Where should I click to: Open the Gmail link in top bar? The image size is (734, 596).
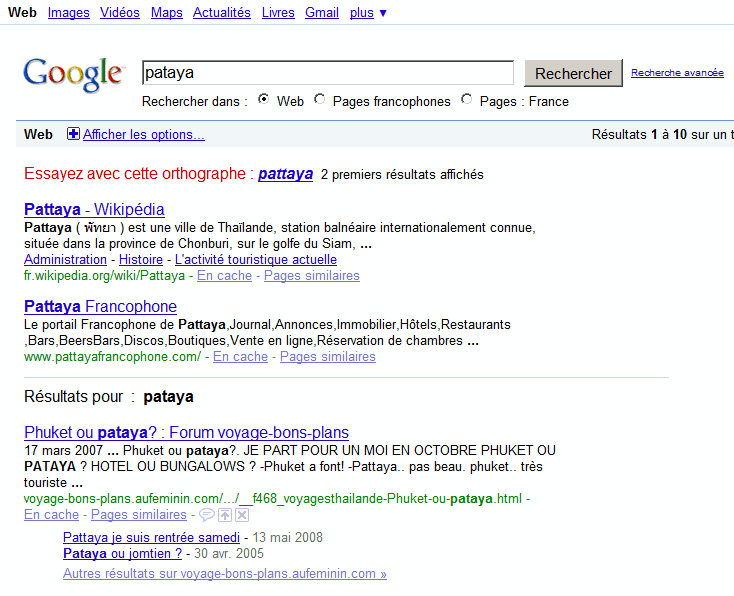click(x=322, y=13)
